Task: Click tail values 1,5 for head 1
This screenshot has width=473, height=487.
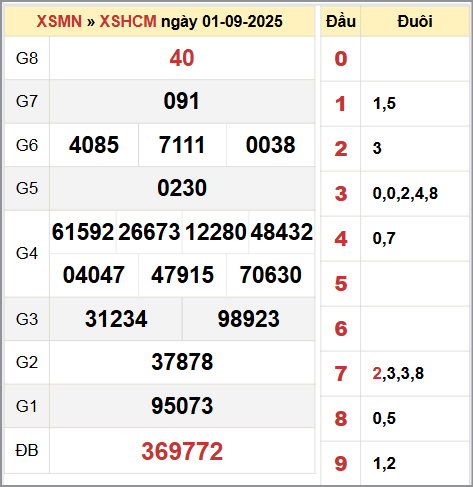Action: click(x=384, y=104)
